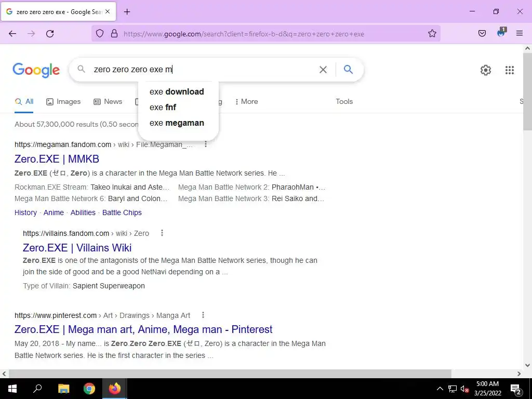Follow the Battle Chips sitelink
Image resolution: width=532 pixels, height=399 pixels.
click(x=122, y=212)
